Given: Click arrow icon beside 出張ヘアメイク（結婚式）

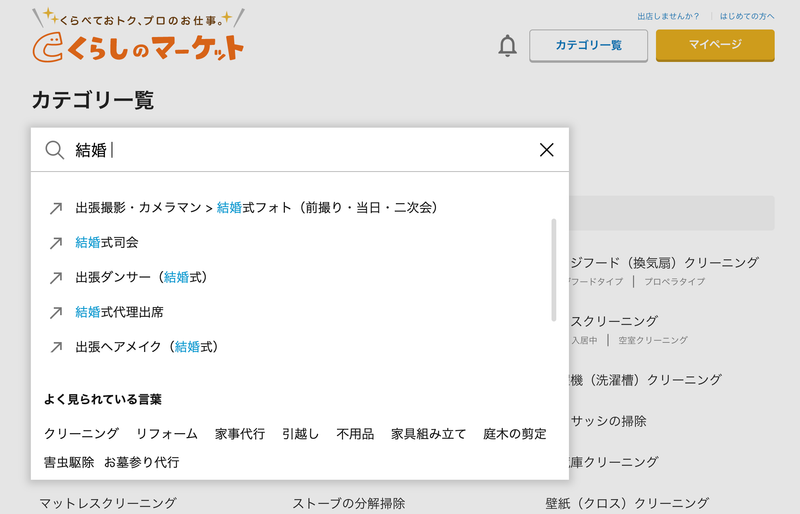Looking at the screenshot, I should [x=56, y=347].
